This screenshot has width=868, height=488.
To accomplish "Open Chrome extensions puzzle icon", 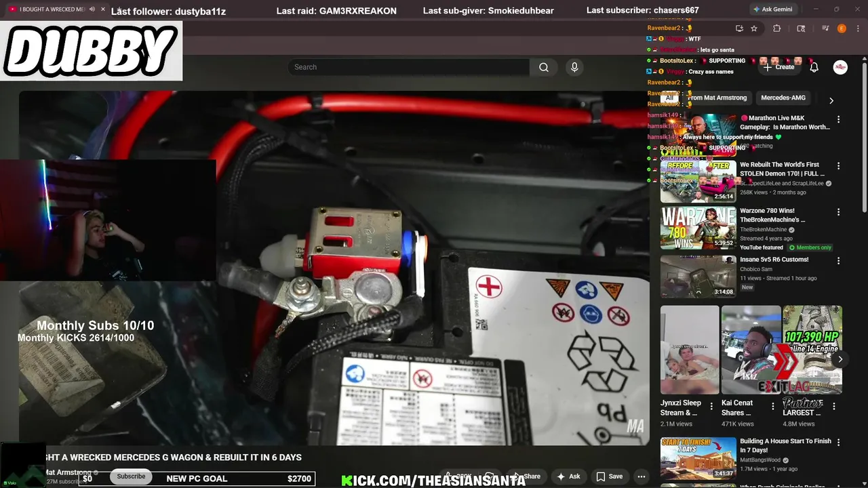I will (x=777, y=28).
